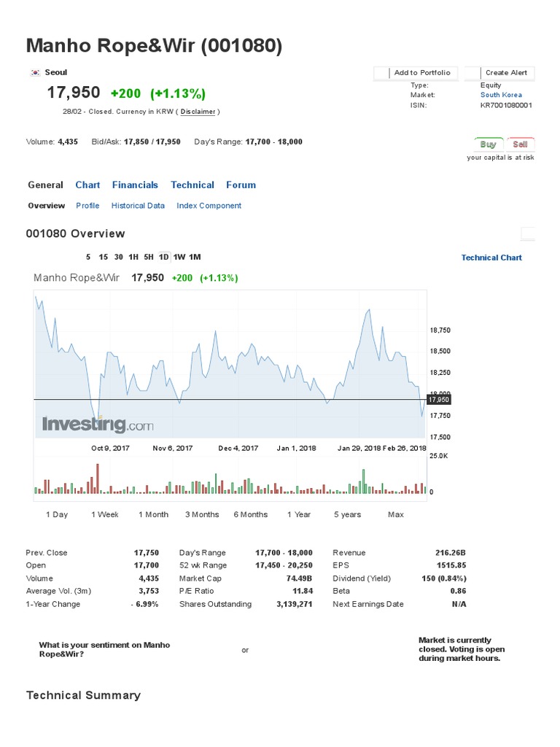Open the Historical Data sub-tab
Screen dimensions: 560x747
pos(138,206)
